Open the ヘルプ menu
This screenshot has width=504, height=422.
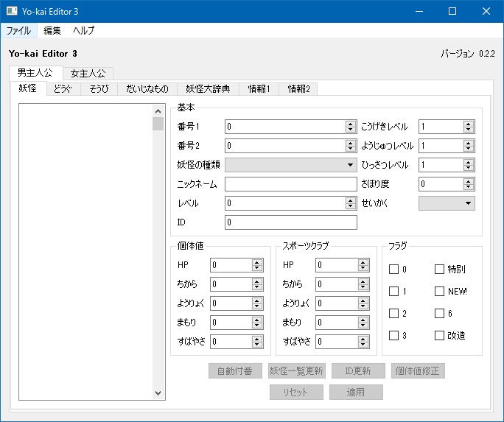tap(83, 30)
